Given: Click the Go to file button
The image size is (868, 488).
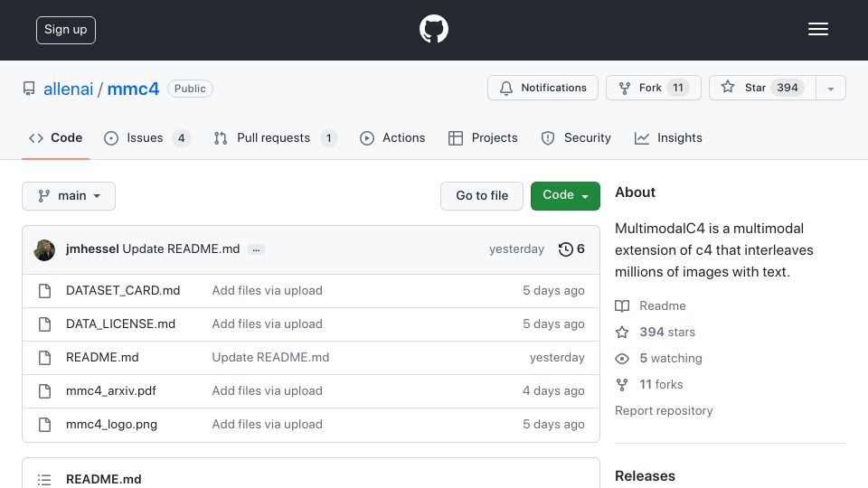Looking at the screenshot, I should click(x=482, y=196).
